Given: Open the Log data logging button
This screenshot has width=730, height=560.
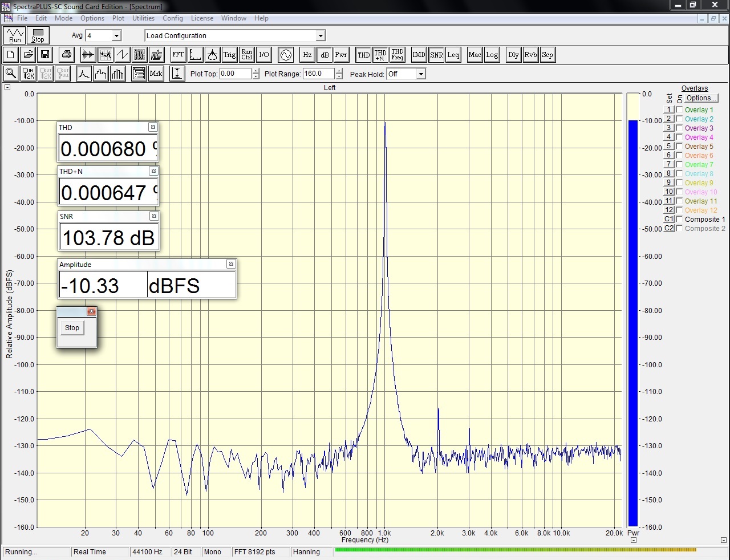Looking at the screenshot, I should pos(492,55).
